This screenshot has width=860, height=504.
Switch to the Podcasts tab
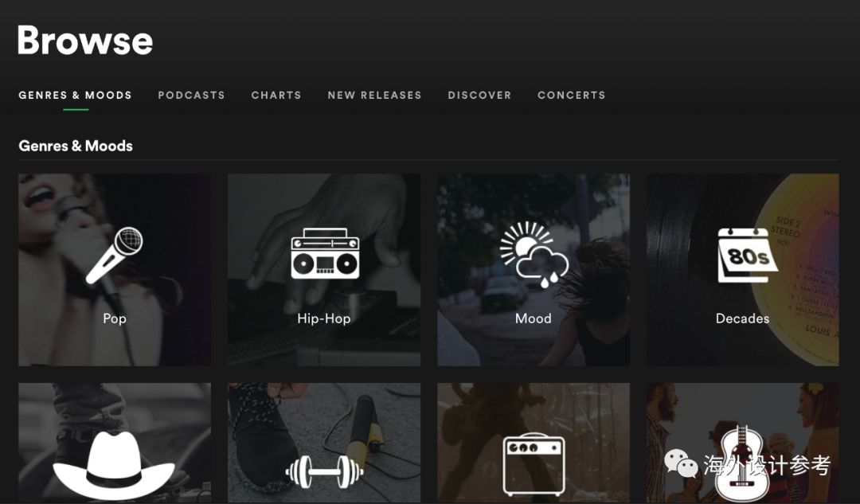coord(191,95)
